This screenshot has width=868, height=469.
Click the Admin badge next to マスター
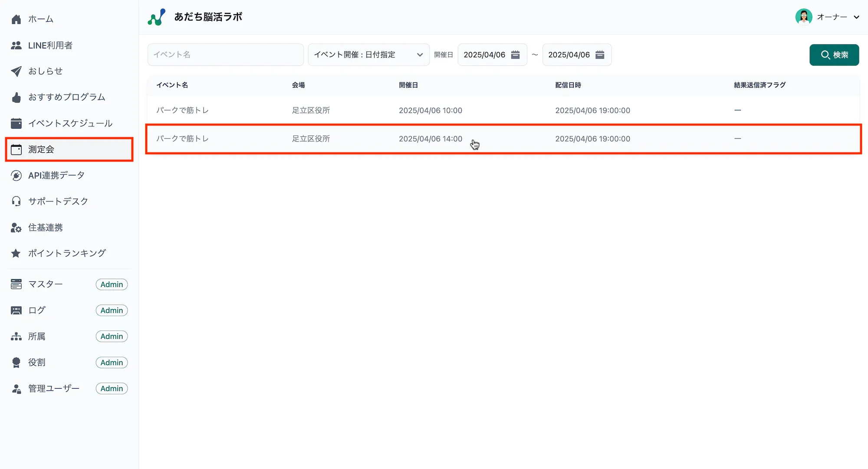tap(111, 284)
